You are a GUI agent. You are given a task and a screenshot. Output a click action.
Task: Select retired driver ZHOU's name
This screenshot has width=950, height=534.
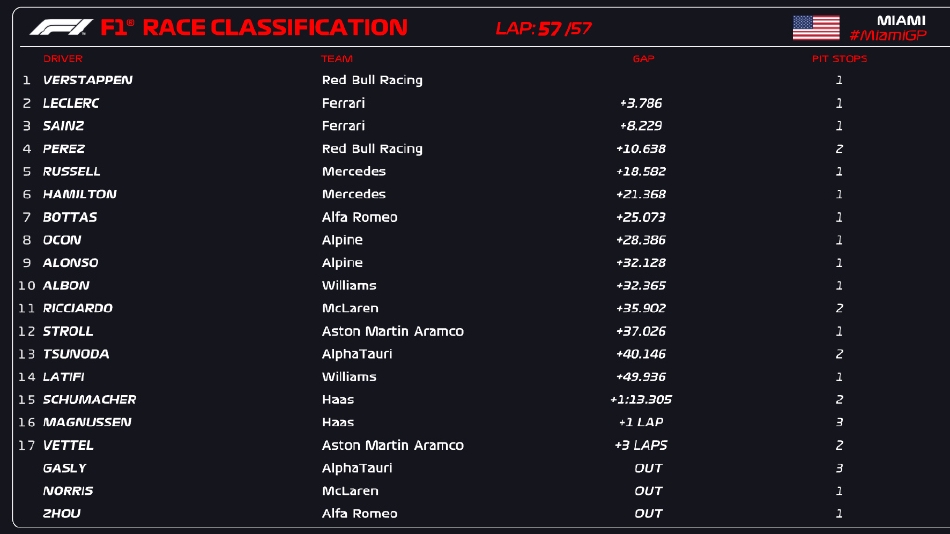pyautogui.click(x=62, y=513)
